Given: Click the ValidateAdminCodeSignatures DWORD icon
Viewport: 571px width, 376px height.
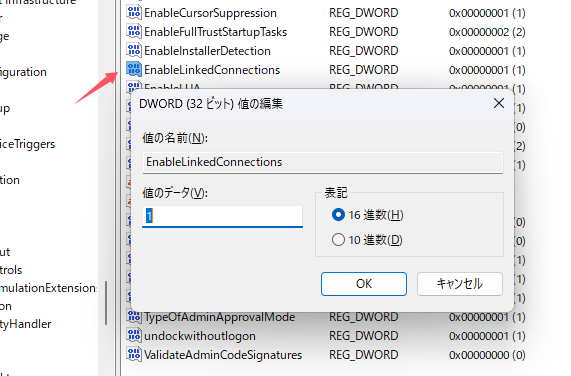Looking at the screenshot, I should (134, 355).
